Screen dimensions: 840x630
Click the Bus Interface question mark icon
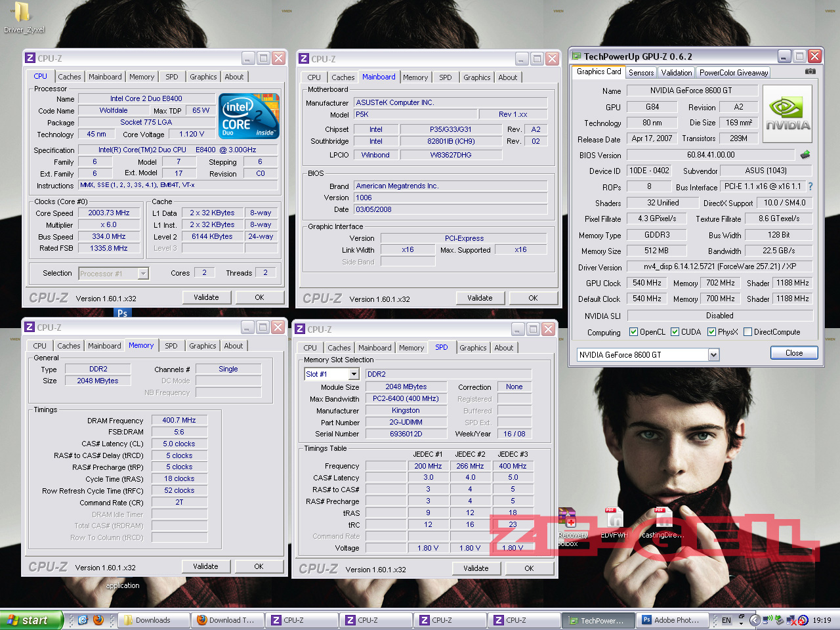pos(810,186)
